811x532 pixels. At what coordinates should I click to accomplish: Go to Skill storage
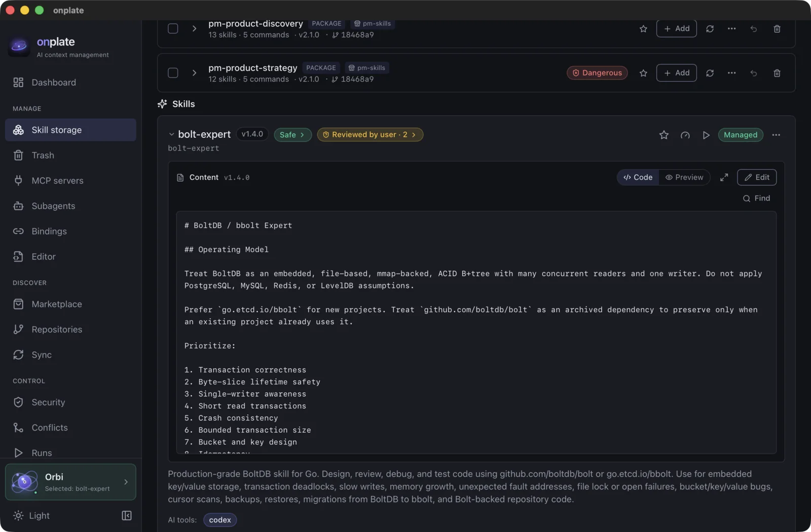pos(70,130)
